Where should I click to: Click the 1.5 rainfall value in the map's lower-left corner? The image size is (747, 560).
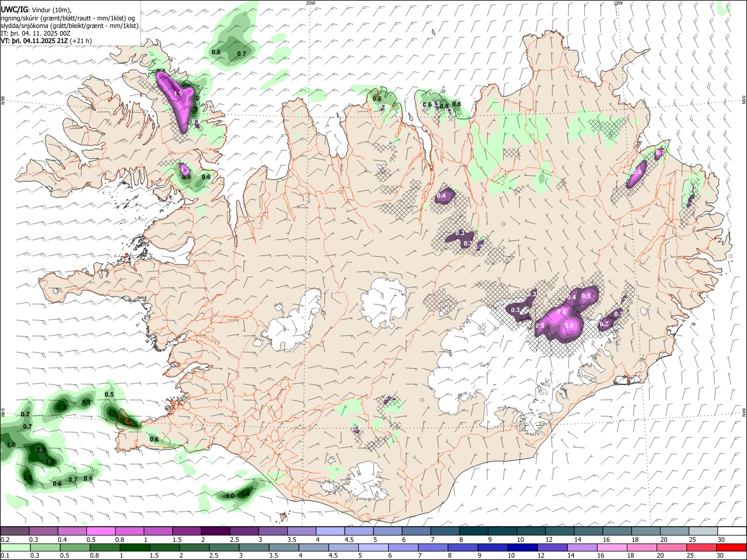[27, 478]
